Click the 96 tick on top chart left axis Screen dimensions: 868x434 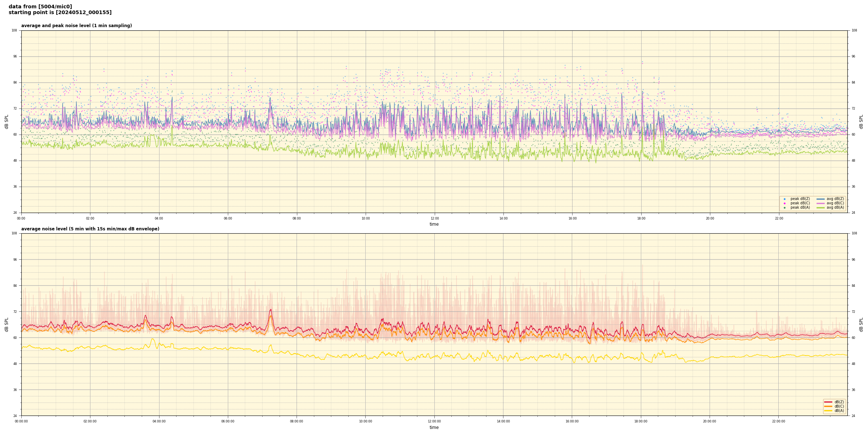14,56
